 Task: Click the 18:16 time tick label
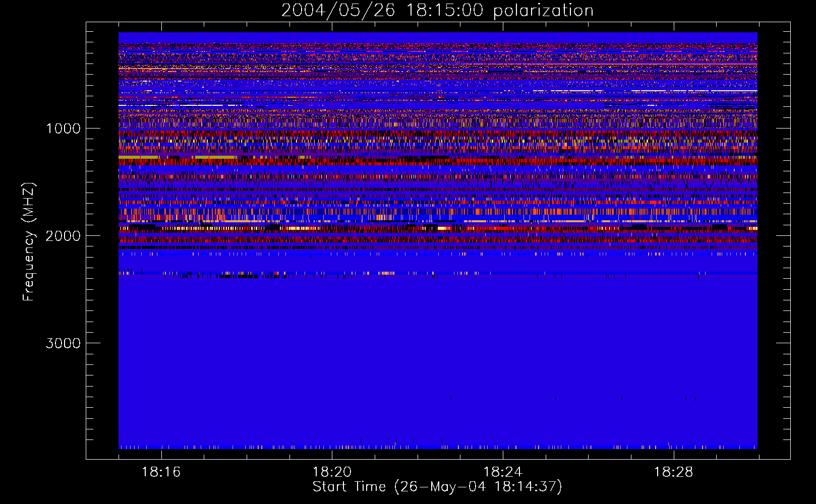point(161,472)
